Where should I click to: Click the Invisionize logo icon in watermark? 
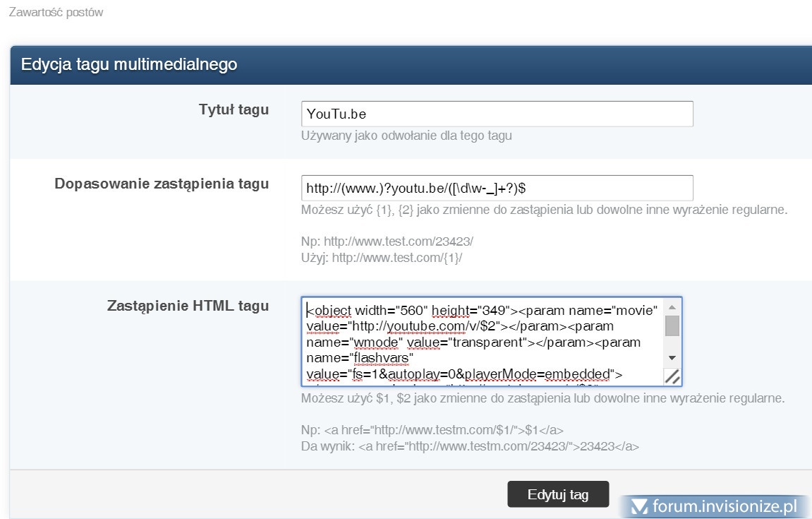[639, 506]
